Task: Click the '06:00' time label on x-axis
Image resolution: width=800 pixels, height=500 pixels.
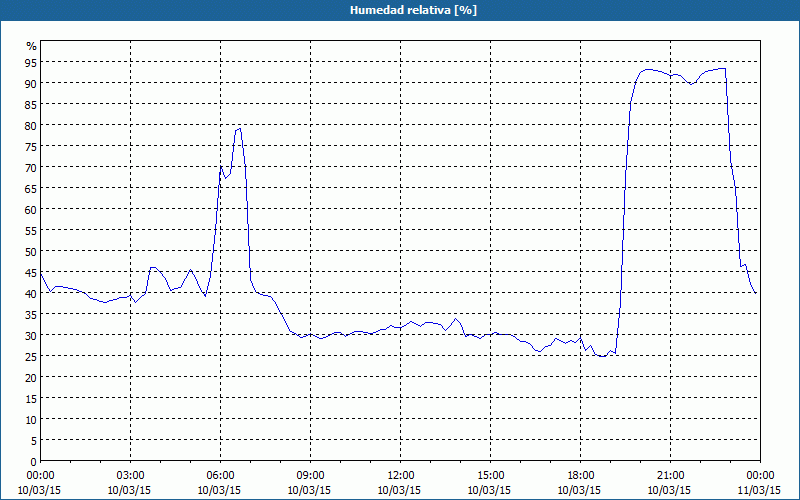Action: (x=220, y=476)
